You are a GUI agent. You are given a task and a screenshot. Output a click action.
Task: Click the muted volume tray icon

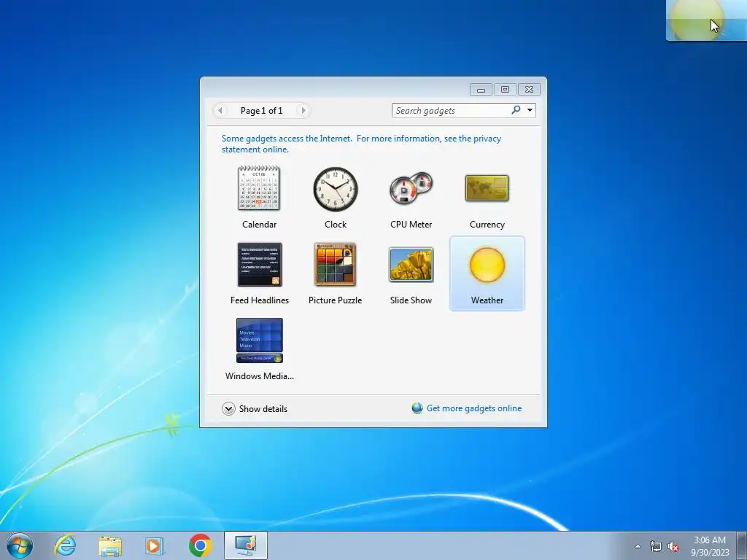tap(673, 546)
